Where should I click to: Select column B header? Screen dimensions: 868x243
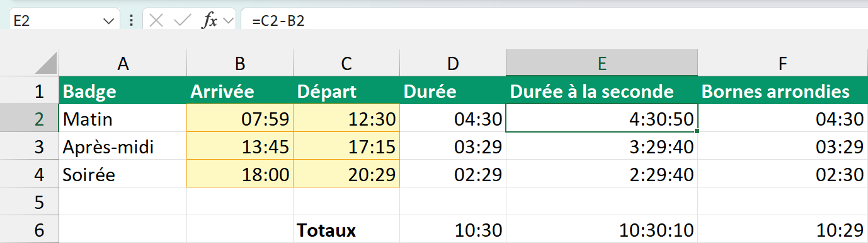(x=240, y=63)
